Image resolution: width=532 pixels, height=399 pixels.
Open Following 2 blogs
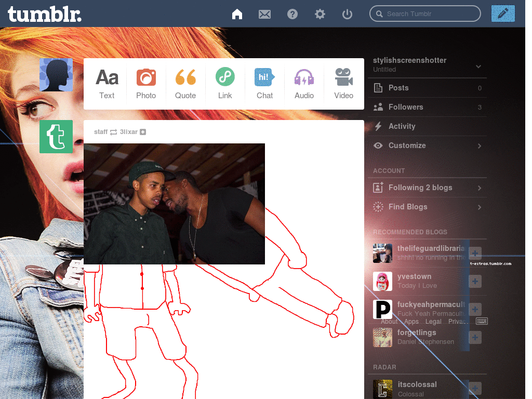[427, 188]
